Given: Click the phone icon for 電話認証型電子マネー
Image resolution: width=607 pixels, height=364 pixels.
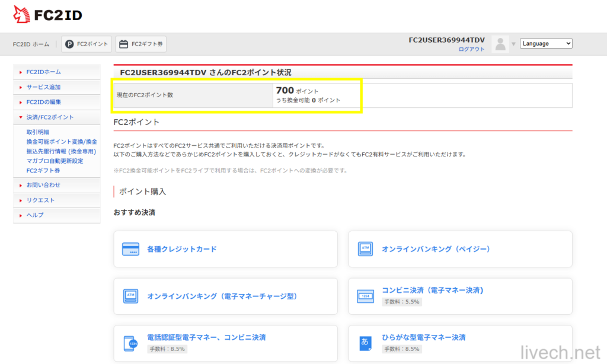Looking at the screenshot, I should click(130, 343).
